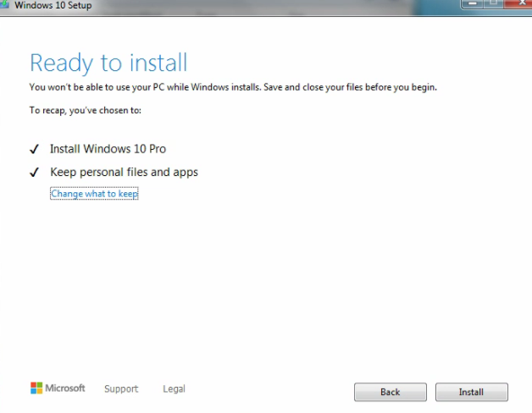Click the Ready to install heading
The height and width of the screenshot is (413, 532).
108,63
